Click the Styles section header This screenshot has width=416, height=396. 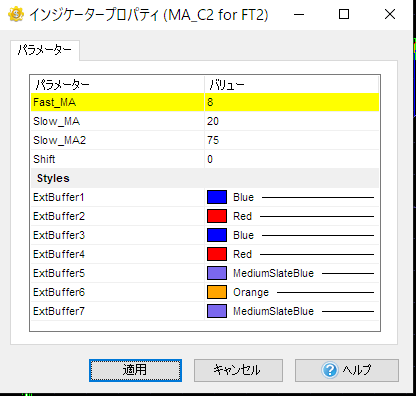click(x=205, y=178)
